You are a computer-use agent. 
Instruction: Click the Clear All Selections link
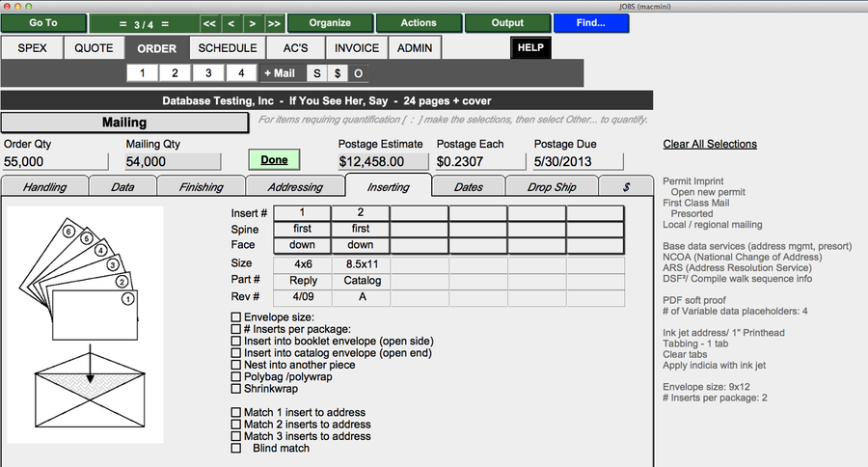pyautogui.click(x=710, y=145)
